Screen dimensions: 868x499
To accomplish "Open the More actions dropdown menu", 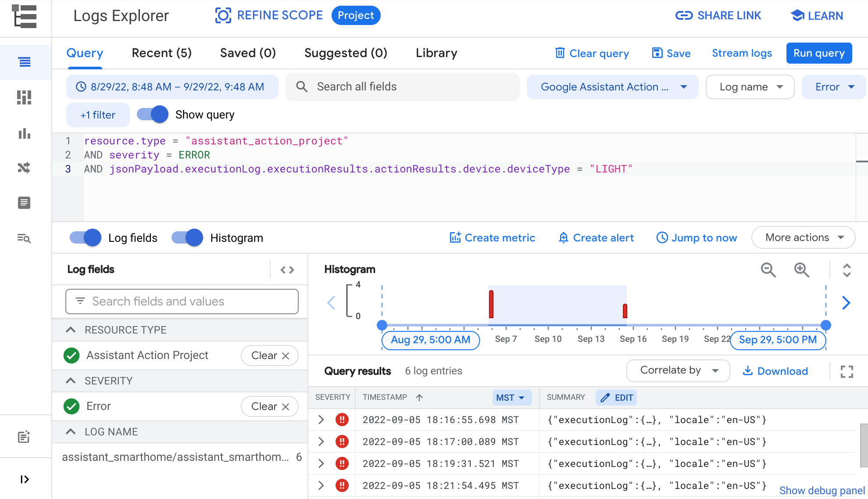I will (x=804, y=238).
